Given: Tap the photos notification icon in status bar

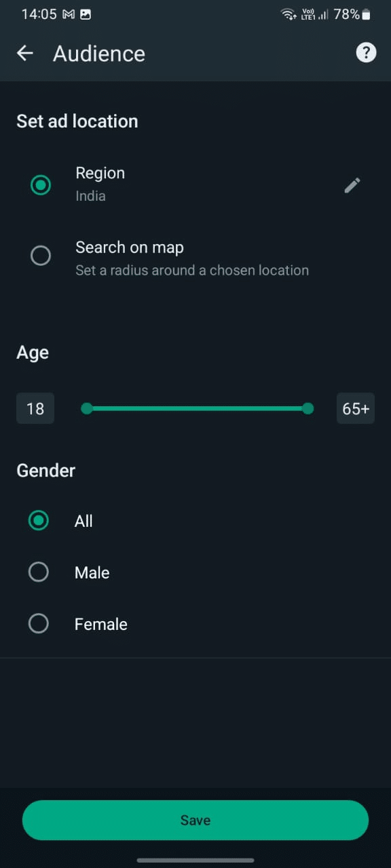Looking at the screenshot, I should coord(85,14).
